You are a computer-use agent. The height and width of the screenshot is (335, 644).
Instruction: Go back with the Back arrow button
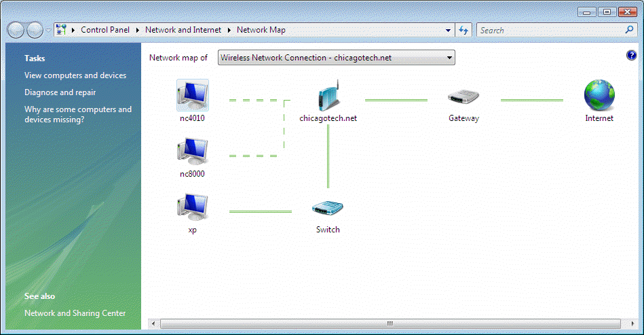pyautogui.click(x=16, y=30)
